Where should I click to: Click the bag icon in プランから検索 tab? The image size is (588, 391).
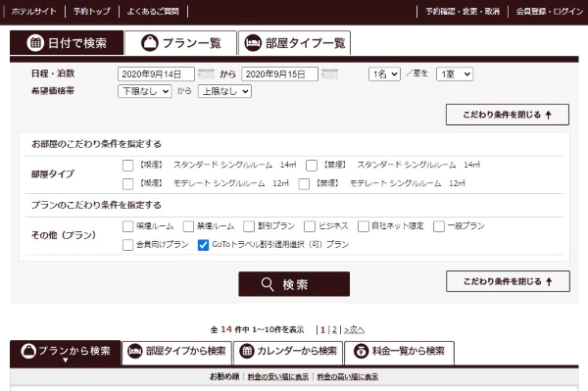click(x=28, y=351)
